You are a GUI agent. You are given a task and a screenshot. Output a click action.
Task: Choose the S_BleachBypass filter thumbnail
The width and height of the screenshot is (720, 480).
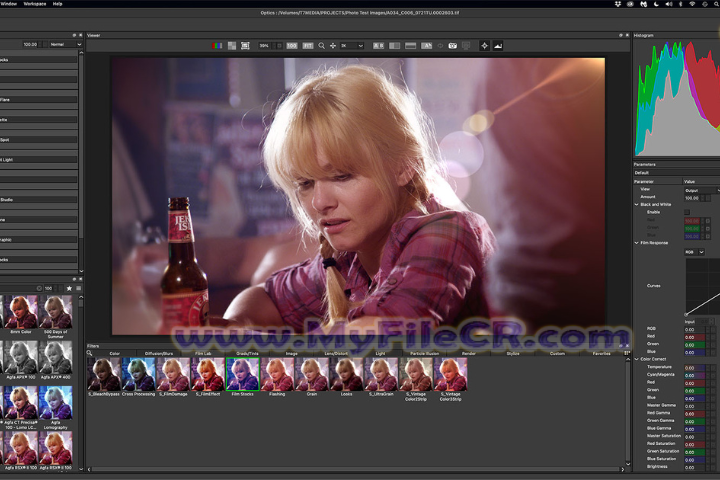tap(104, 374)
